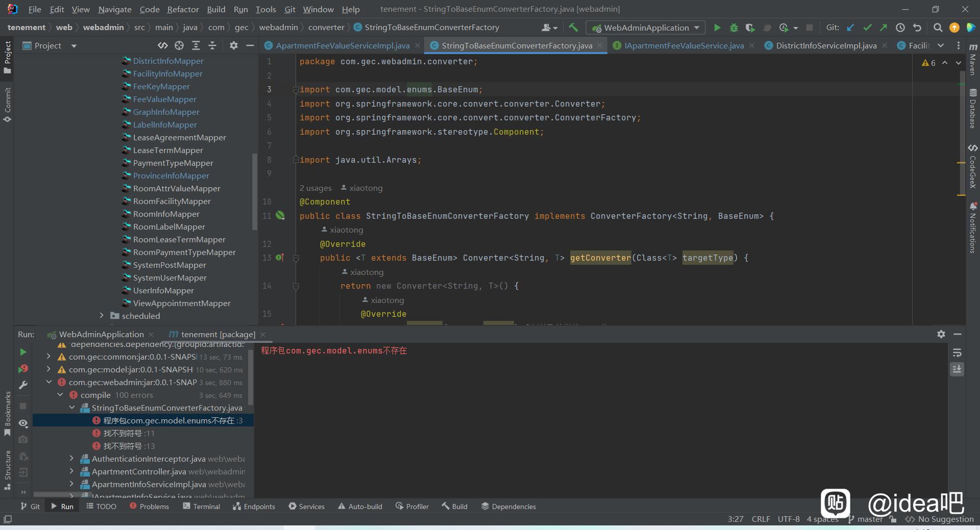The height and width of the screenshot is (530, 980).
Task: Switch to IApartmentFeeValueService.java tab
Action: point(684,45)
